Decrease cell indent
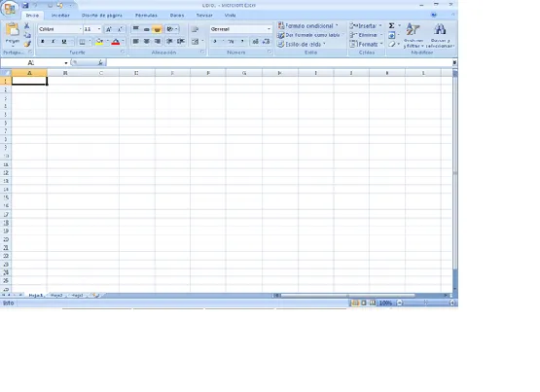The image size is (540, 392). point(169,42)
